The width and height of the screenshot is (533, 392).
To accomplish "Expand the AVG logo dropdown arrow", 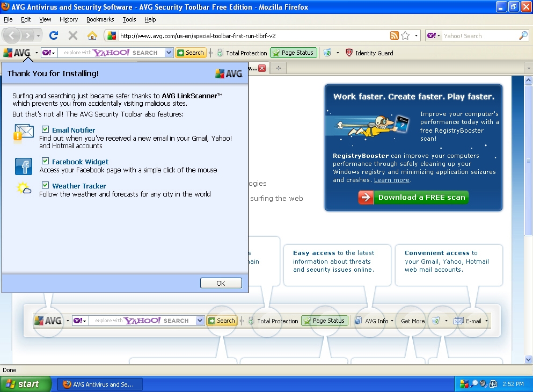I will [x=36, y=53].
